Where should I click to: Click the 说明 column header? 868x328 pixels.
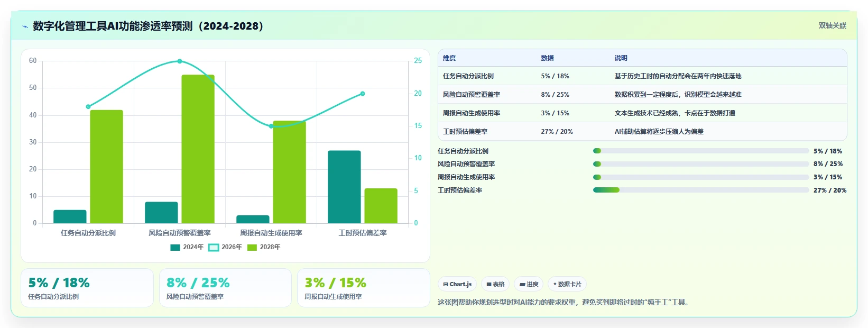pyautogui.click(x=621, y=58)
